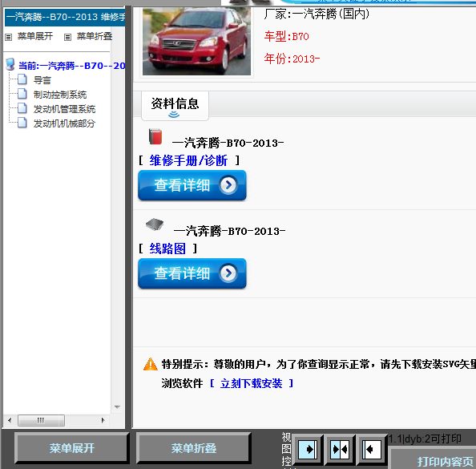This screenshot has height=469, width=476.
Task: Click the gray chip icon for 线路图
Action: pos(155,224)
